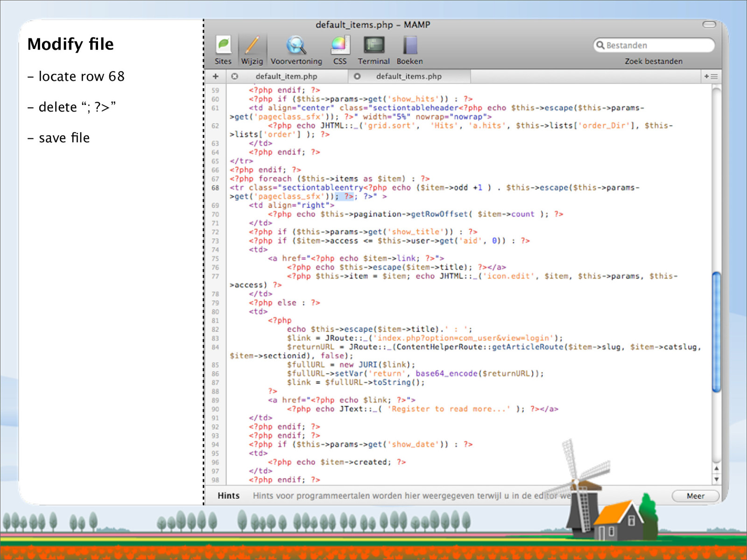747x560 pixels.
Task: Open the CSS color icon
Action: pyautogui.click(x=340, y=45)
